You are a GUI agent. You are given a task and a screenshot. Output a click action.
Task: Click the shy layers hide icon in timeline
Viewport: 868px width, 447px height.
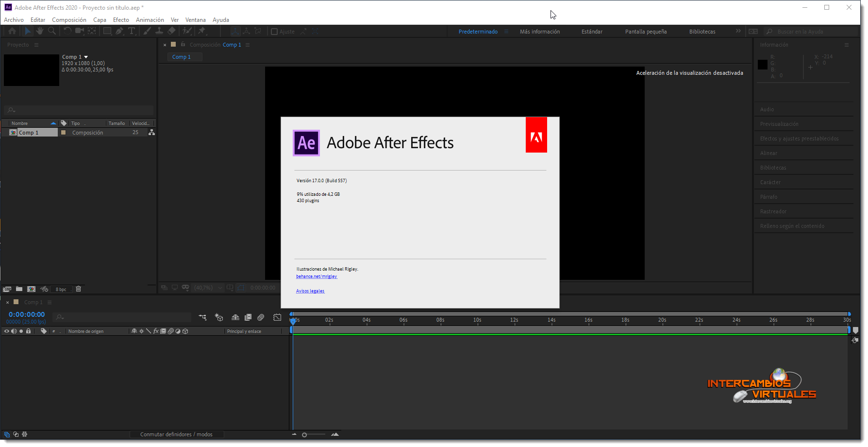[235, 317]
